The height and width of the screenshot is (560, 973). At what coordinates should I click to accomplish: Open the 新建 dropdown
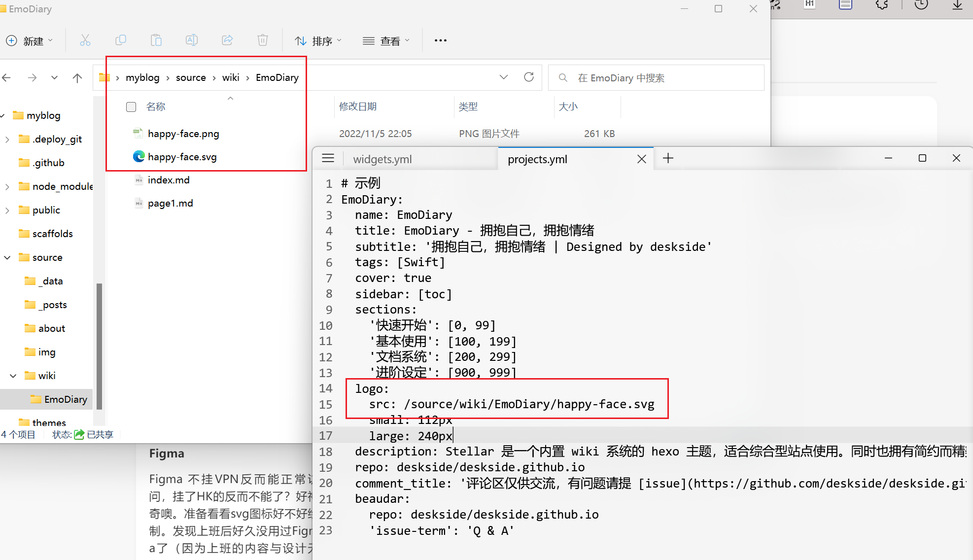pos(30,41)
